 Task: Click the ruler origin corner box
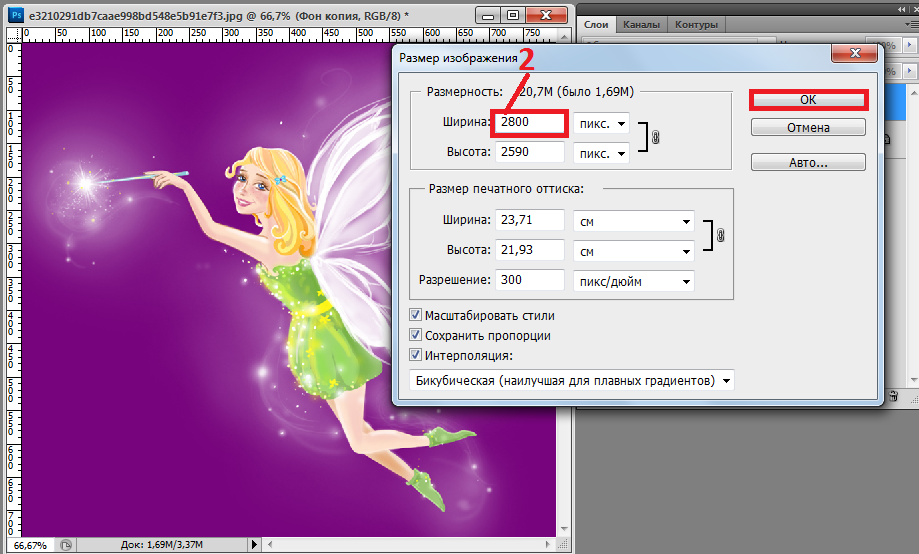(x=14, y=36)
